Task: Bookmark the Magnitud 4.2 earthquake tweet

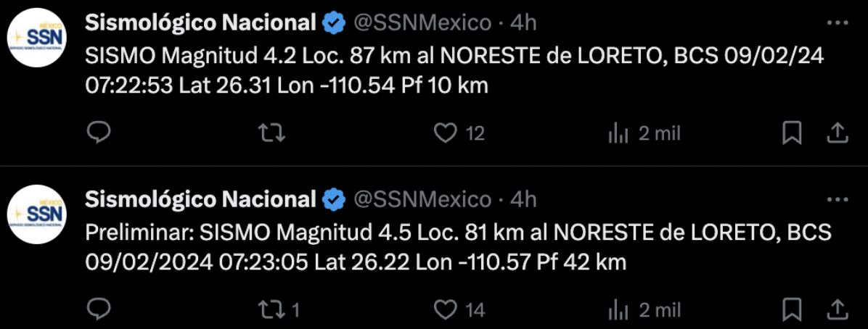Action: pyautogui.click(x=792, y=133)
